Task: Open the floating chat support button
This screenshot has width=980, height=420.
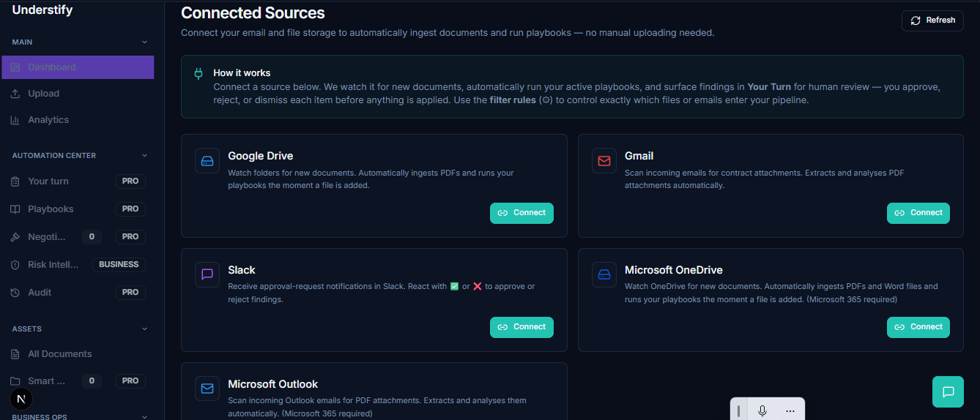Action: (948, 391)
